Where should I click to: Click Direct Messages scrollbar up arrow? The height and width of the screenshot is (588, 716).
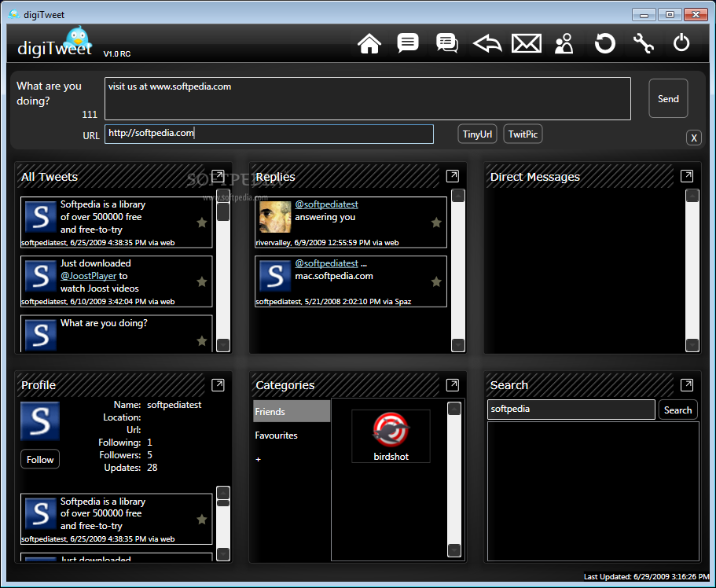pyautogui.click(x=692, y=196)
